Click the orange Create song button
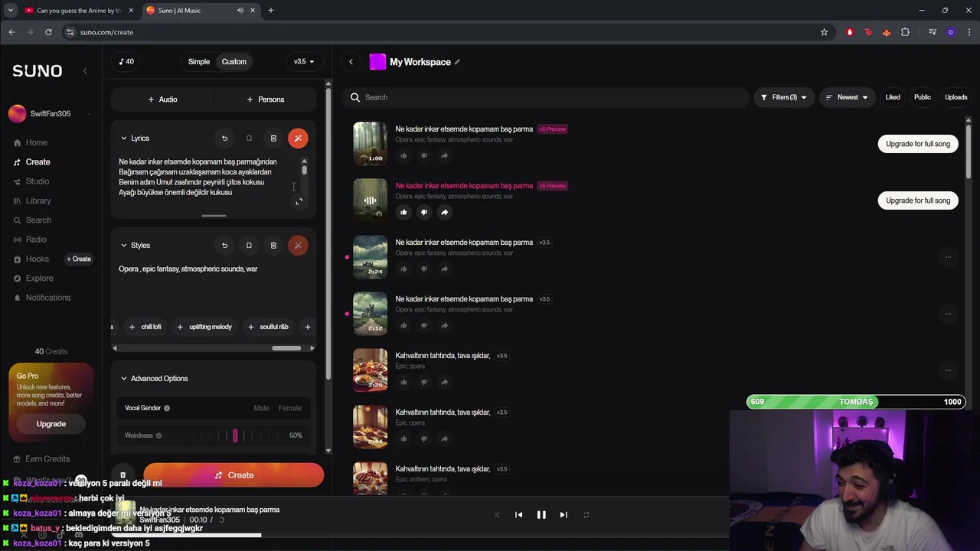The height and width of the screenshot is (551, 980). coord(234,475)
